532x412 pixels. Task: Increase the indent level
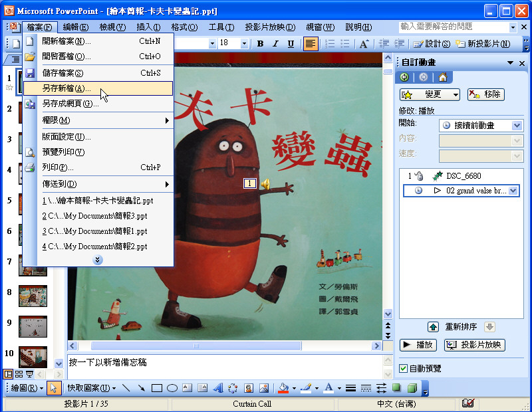400,44
